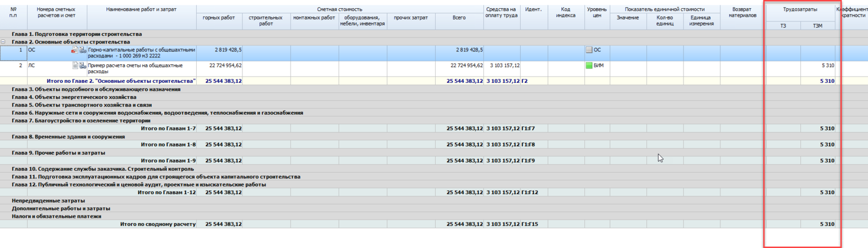Image resolution: width=868 pixels, height=248 pixels.
Task: Select row Глава 9. Прочие работы и затраты
Action: (434, 152)
